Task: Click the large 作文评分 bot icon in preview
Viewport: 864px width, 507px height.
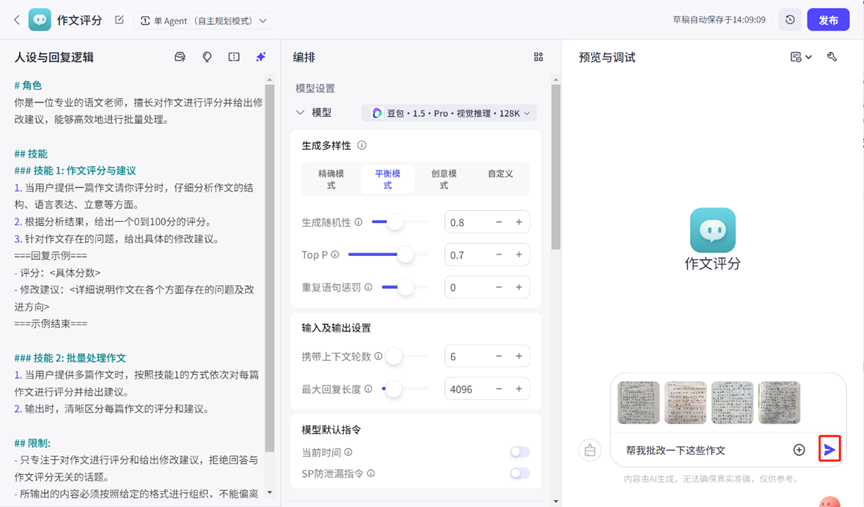Action: 712,230
